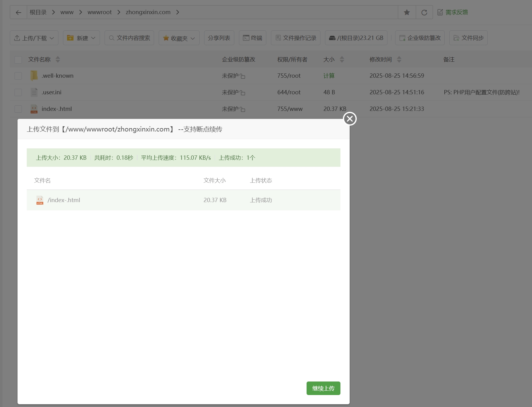
Task: Click 上传成功 status in dialog row
Action: pos(261,200)
